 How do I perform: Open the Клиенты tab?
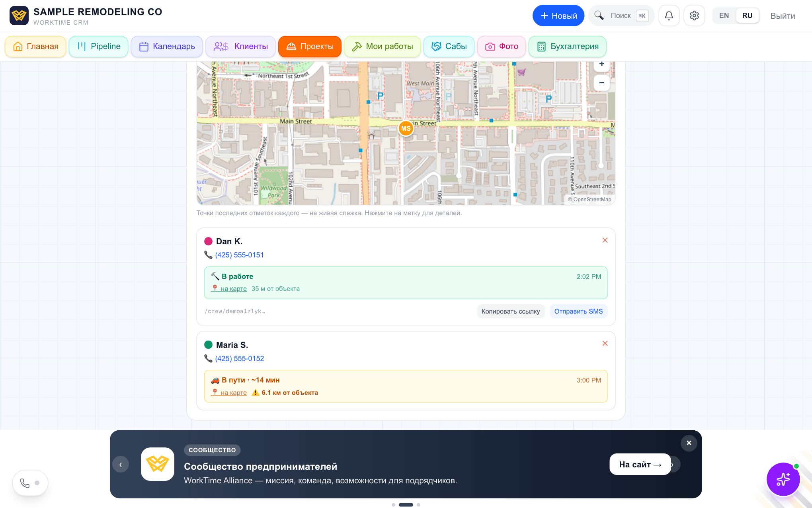click(x=240, y=47)
